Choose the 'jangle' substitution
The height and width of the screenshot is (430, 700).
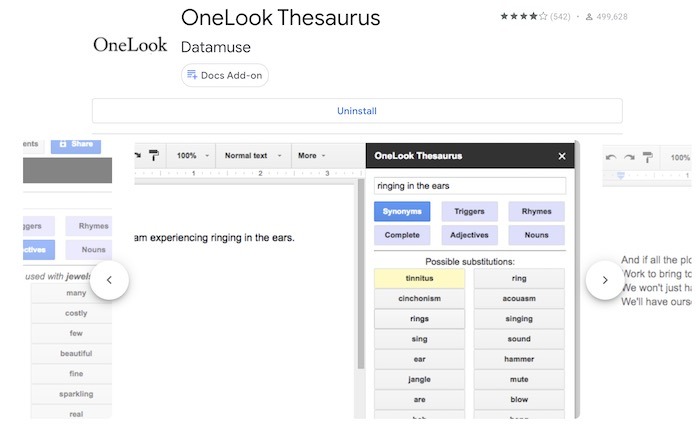(x=419, y=379)
